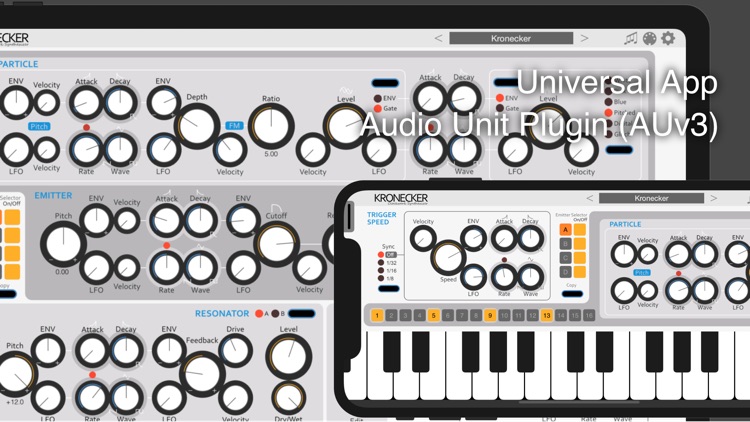
Task: Toggle sequencer step 13 on phone
Action: [x=546, y=315]
